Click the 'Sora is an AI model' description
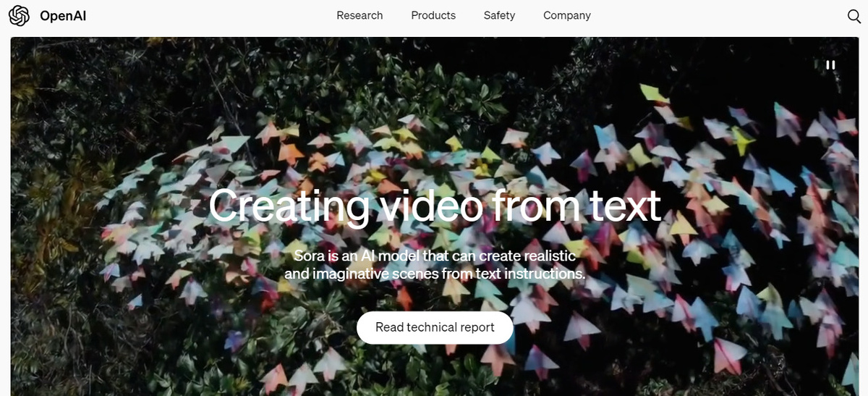Screen dimensions: 868x396 coord(435,265)
